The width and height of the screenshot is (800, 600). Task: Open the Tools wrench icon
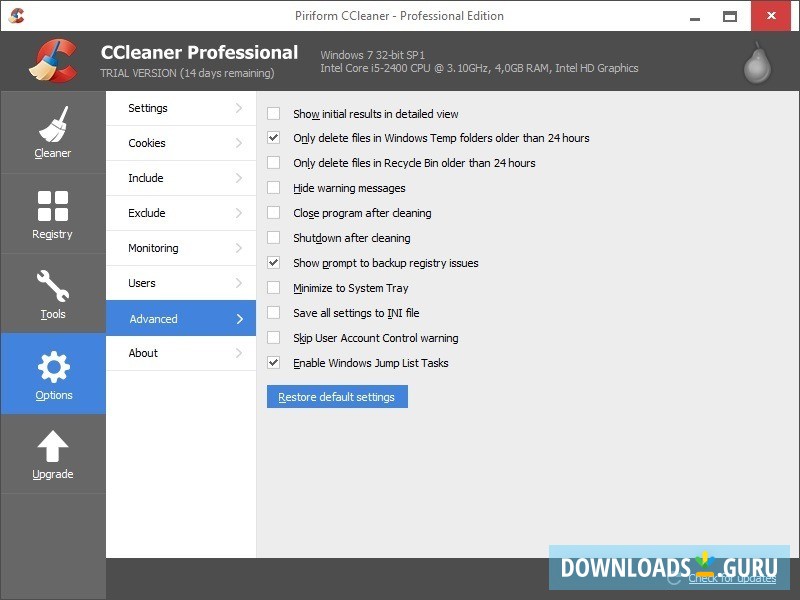[53, 286]
